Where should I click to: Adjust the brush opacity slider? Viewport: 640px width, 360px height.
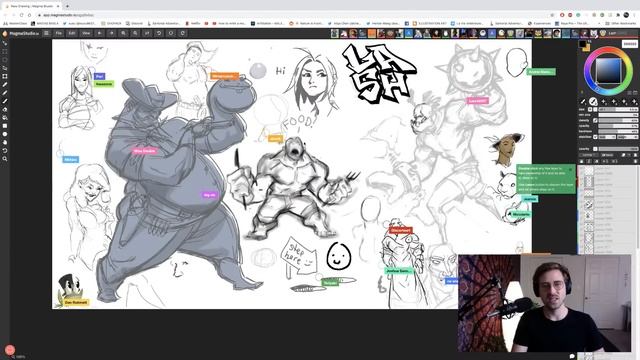click(x=618, y=126)
